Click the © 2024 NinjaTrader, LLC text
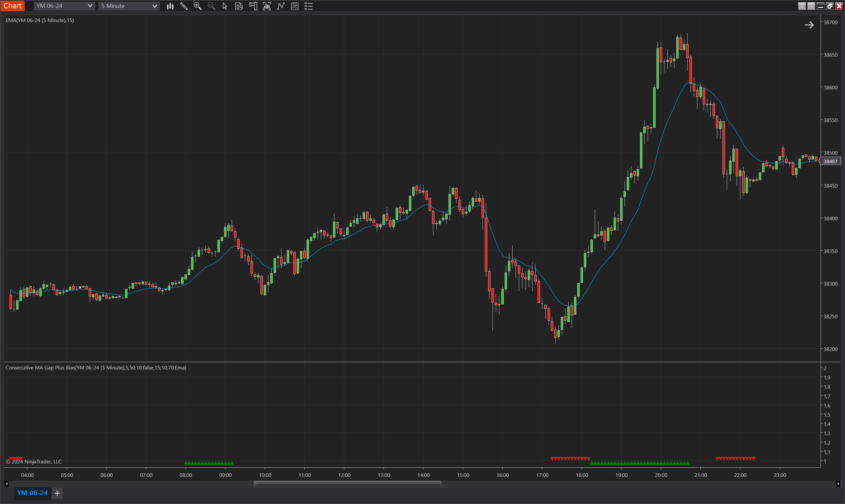845x504 pixels. tap(34, 461)
